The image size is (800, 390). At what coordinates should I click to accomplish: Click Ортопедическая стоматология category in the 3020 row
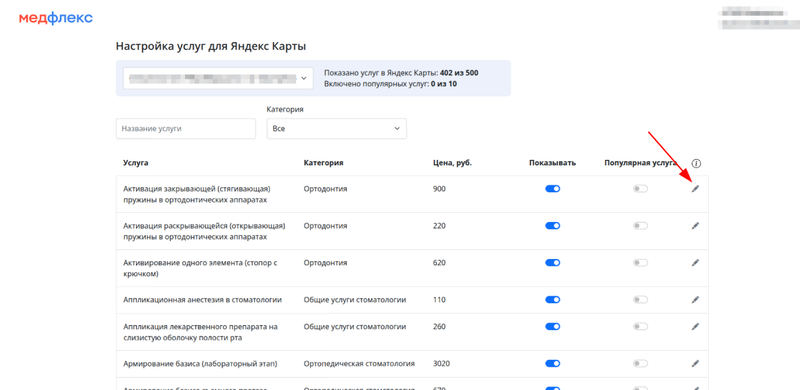point(359,363)
